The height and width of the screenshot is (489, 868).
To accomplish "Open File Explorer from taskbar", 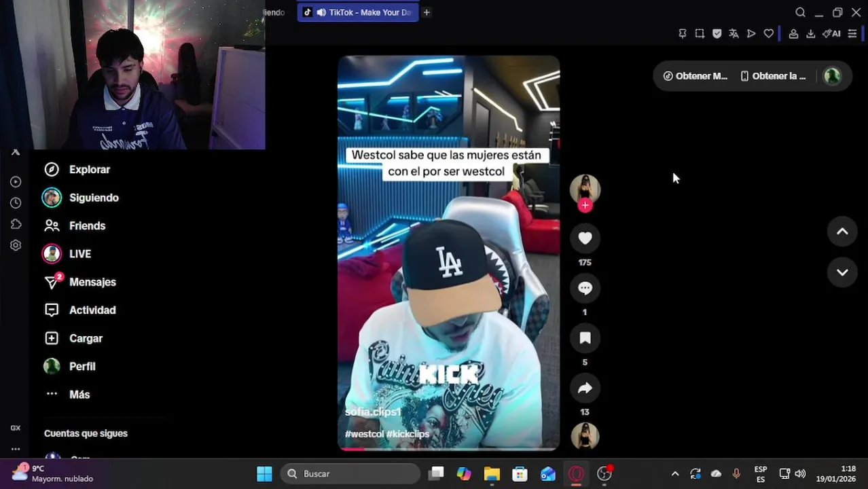I will coord(492,474).
